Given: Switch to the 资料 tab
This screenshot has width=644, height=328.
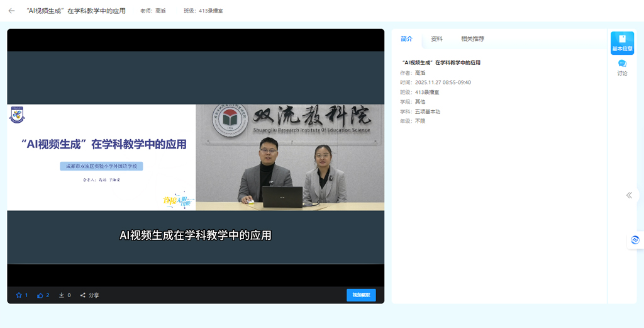Looking at the screenshot, I should click(436, 39).
